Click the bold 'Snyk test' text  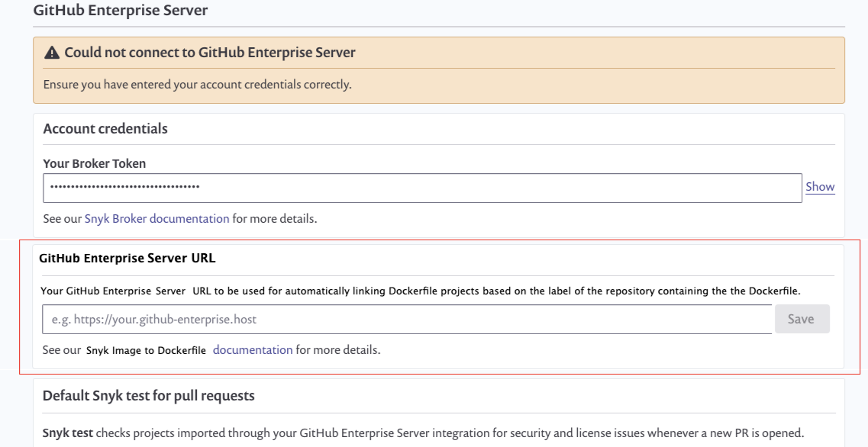68,433
